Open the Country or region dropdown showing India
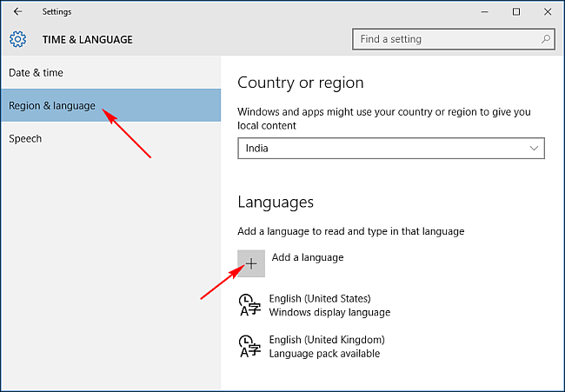565x392 pixels. pyautogui.click(x=382, y=149)
